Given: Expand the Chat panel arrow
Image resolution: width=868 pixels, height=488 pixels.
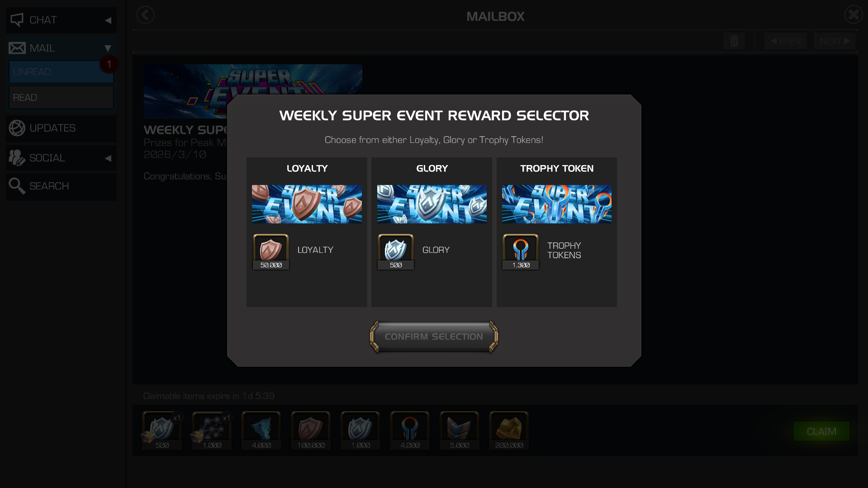Looking at the screenshot, I should [108, 20].
